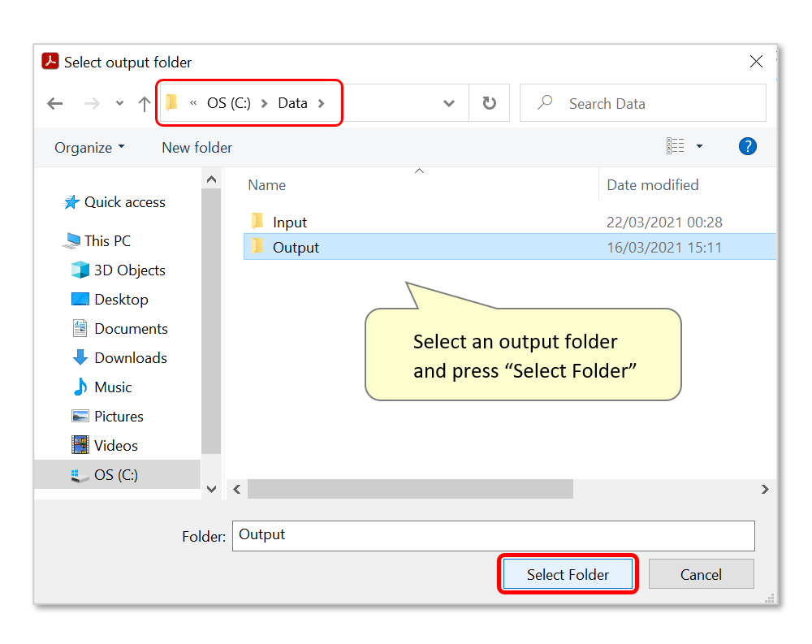Click the horizontal scrollbar thumb

pos(410,489)
